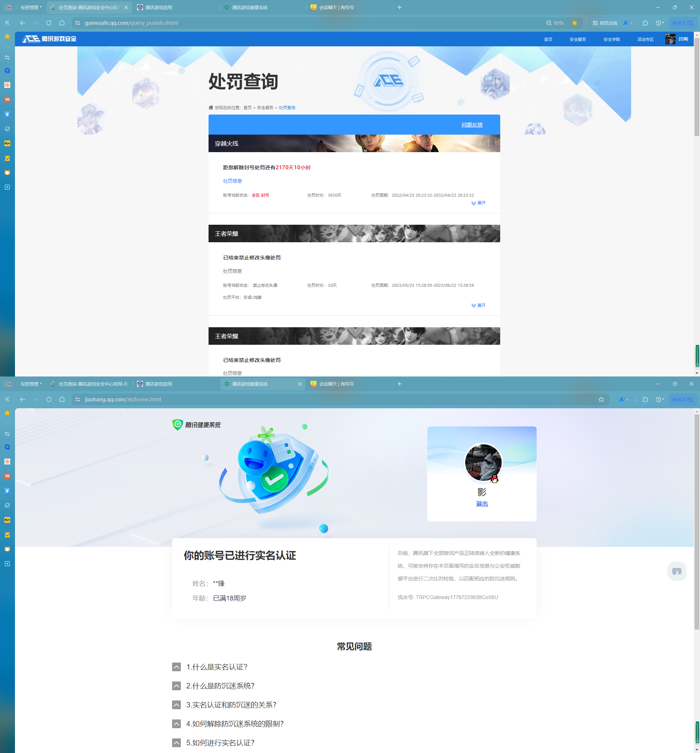
Task: Open a new tab in the bottom window
Action: (400, 384)
